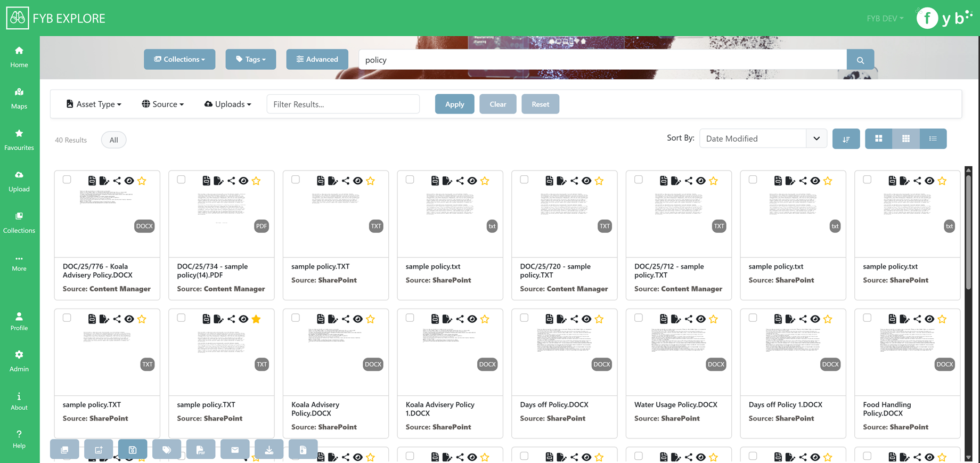
Task: Click the FYB Explore binoculars logo
Action: 18,18
